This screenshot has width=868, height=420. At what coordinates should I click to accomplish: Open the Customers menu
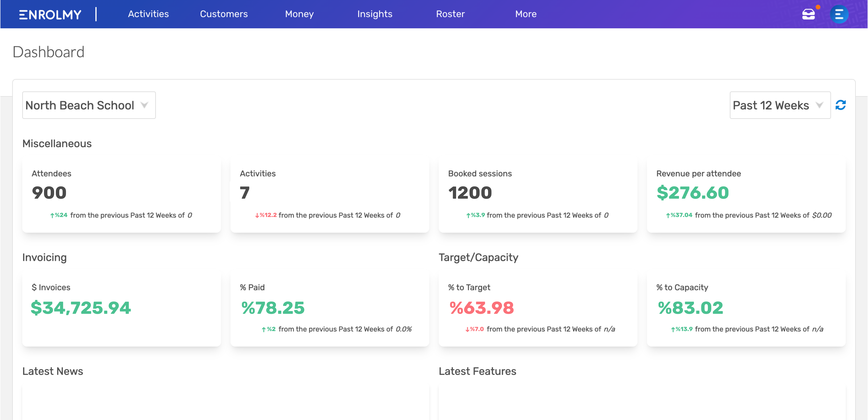point(224,14)
